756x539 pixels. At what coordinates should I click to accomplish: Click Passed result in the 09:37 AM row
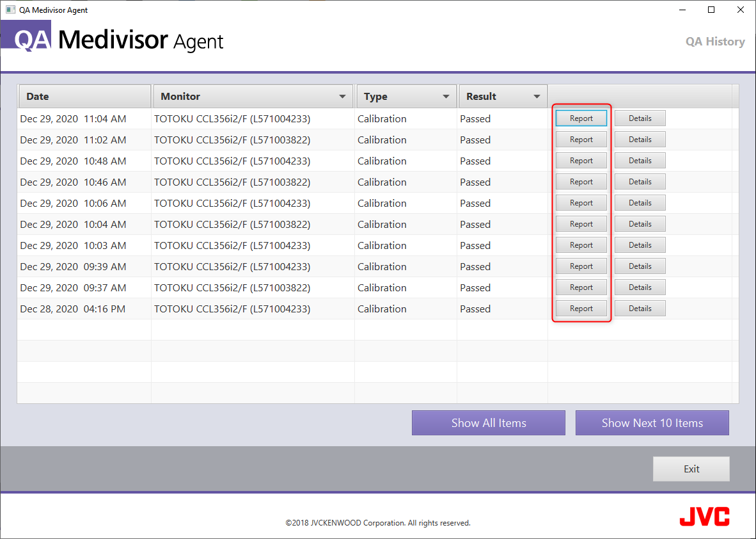click(475, 288)
